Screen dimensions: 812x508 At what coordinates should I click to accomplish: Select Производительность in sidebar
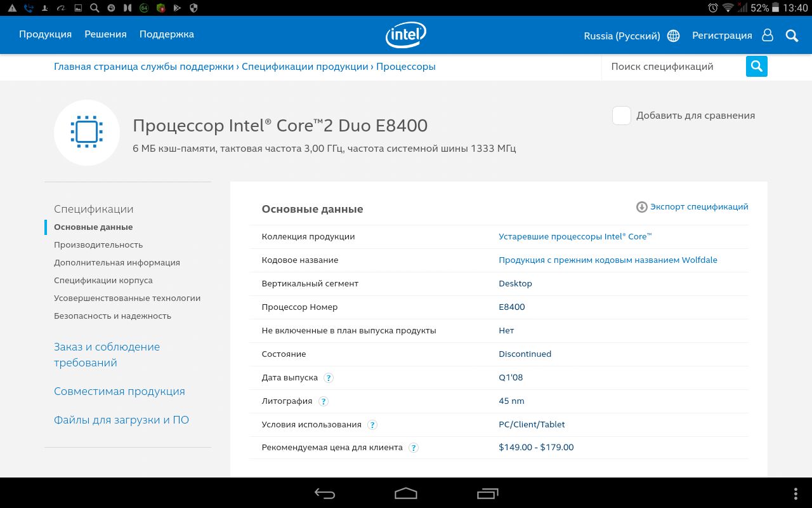(x=98, y=244)
